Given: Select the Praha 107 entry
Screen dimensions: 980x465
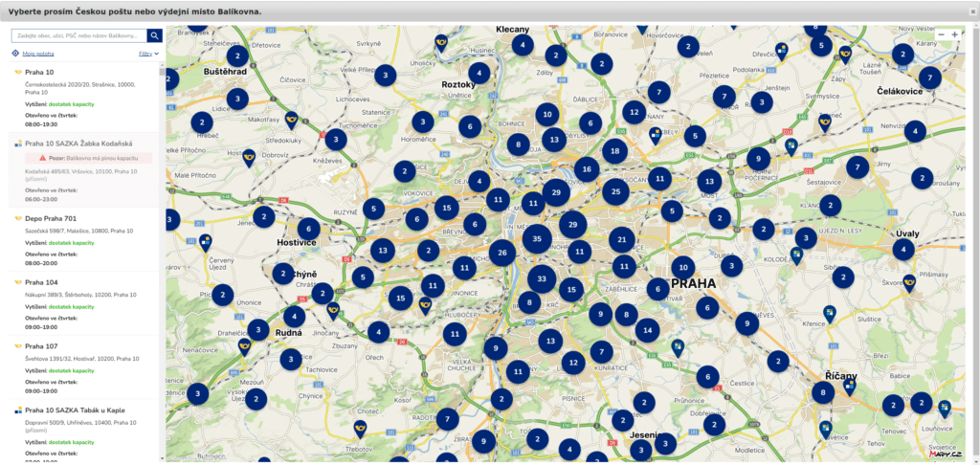Looking at the screenshot, I should click(84, 367).
